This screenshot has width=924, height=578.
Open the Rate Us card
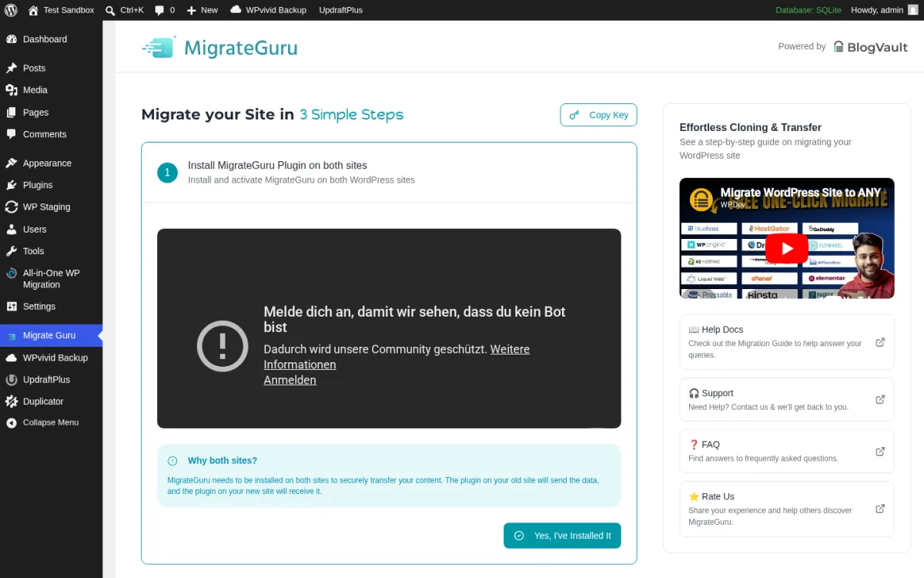coord(786,509)
